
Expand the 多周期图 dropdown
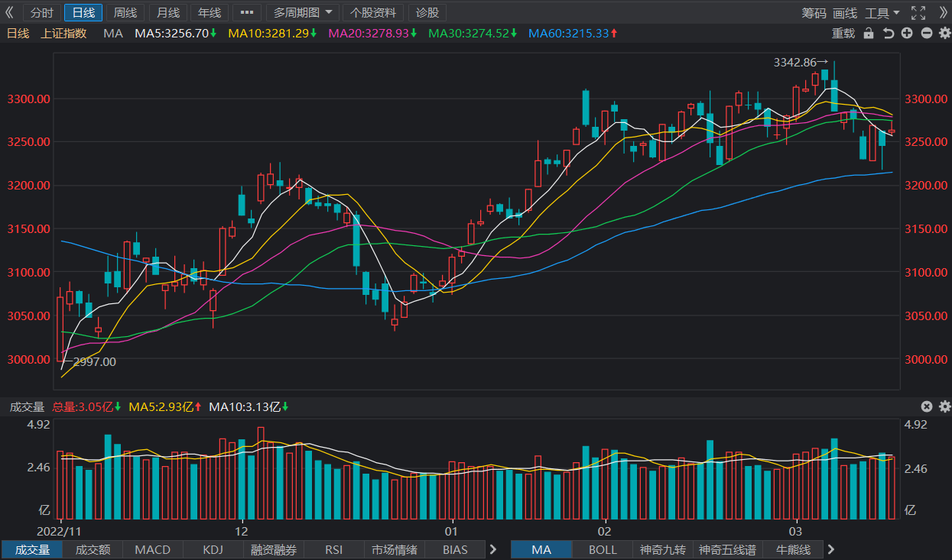[303, 13]
